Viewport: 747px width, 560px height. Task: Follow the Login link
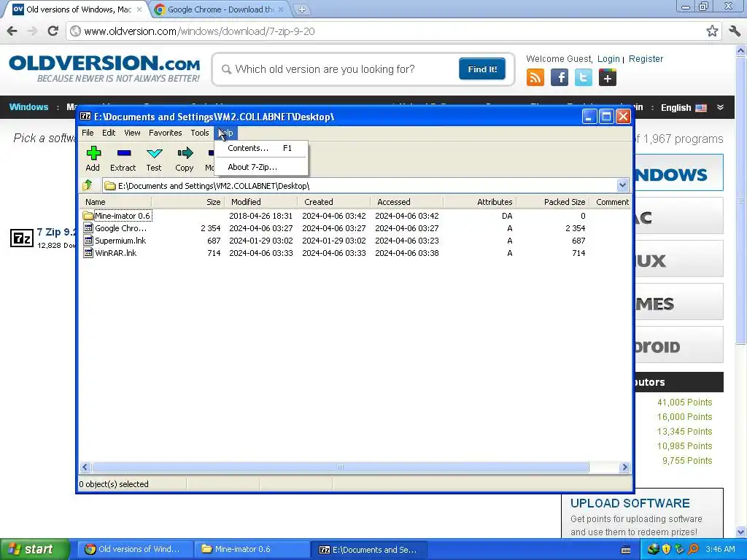pyautogui.click(x=608, y=58)
